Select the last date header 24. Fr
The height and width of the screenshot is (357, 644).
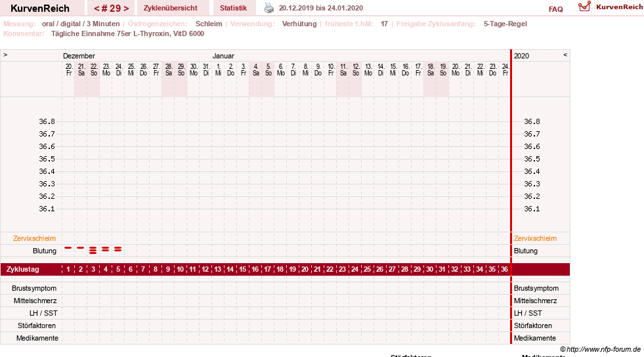(x=505, y=70)
